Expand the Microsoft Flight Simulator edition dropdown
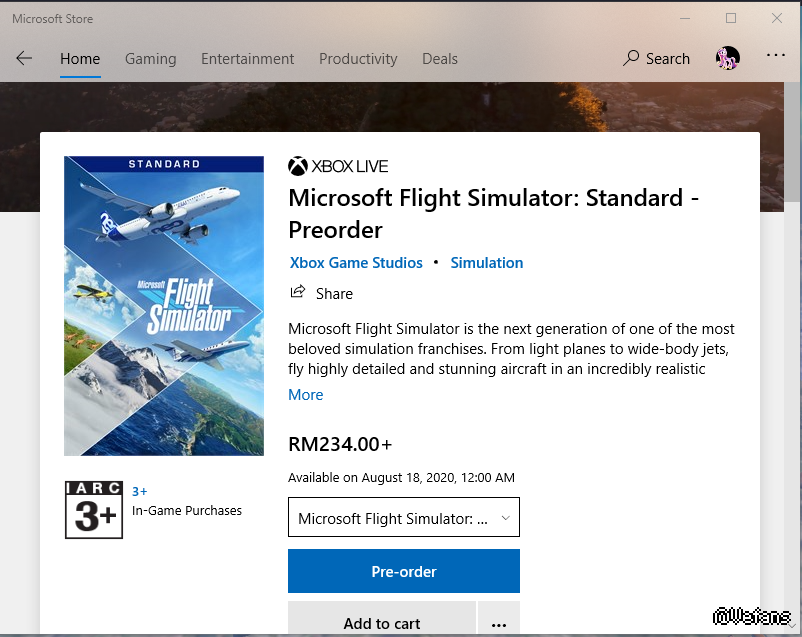This screenshot has height=637, width=802. pyautogui.click(x=404, y=518)
